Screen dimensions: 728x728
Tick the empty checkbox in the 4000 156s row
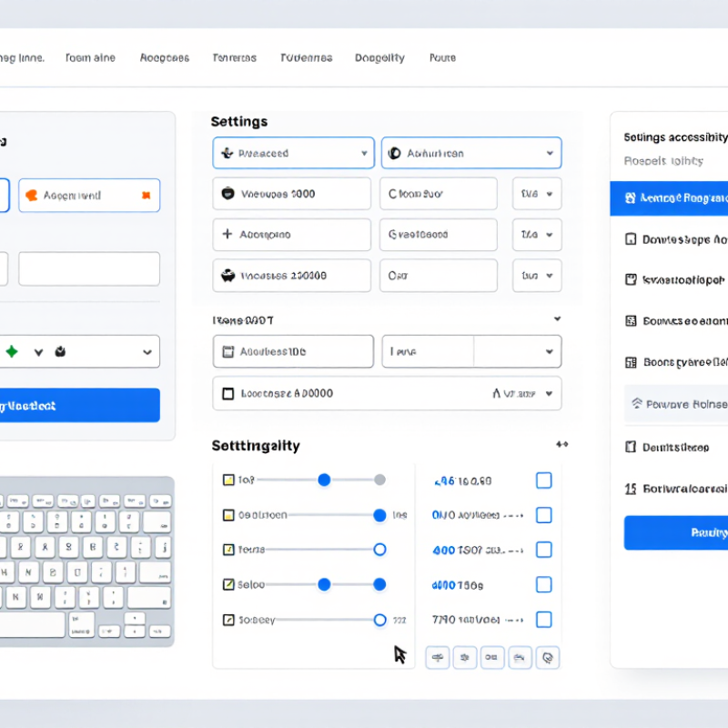(543, 584)
